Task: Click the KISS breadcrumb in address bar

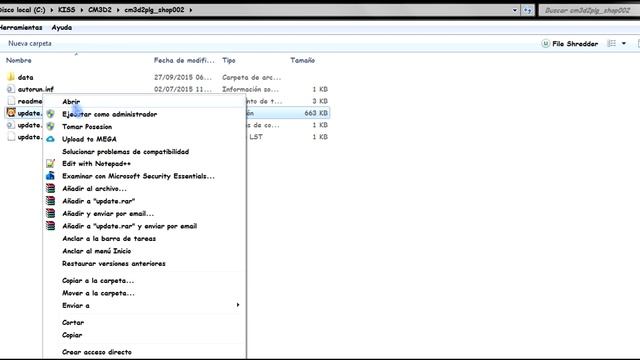Action: click(67, 10)
